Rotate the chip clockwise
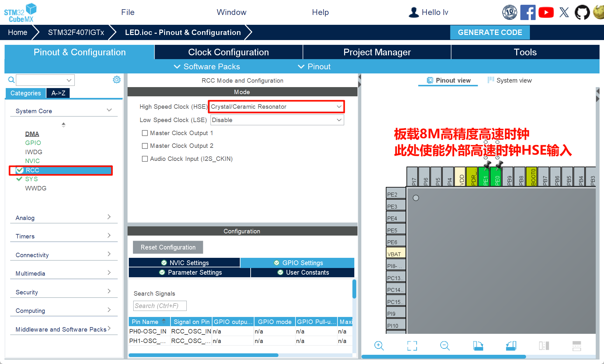 coord(478,346)
